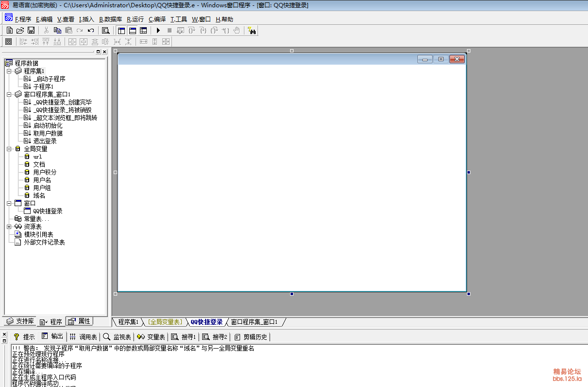Switch to the 窗口程序集_窗口1 editor tab
The width and height of the screenshot is (588, 387).
coord(254,322)
